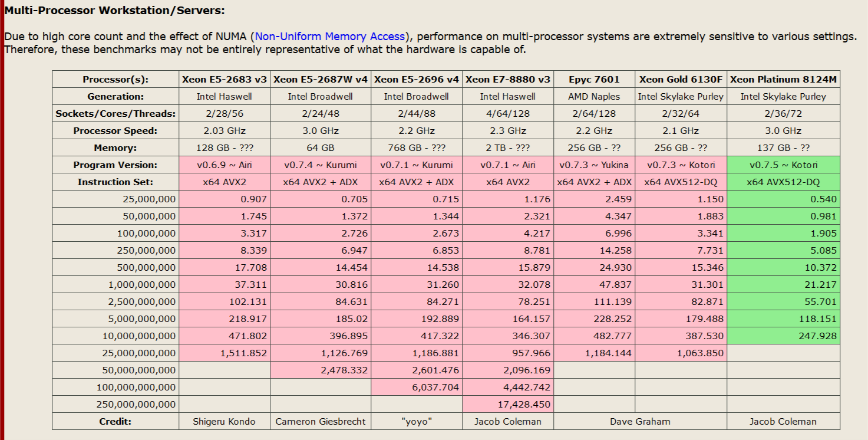Select the Sockets/Cores/Threads: row label
This screenshot has width=868, height=440.
115,114
